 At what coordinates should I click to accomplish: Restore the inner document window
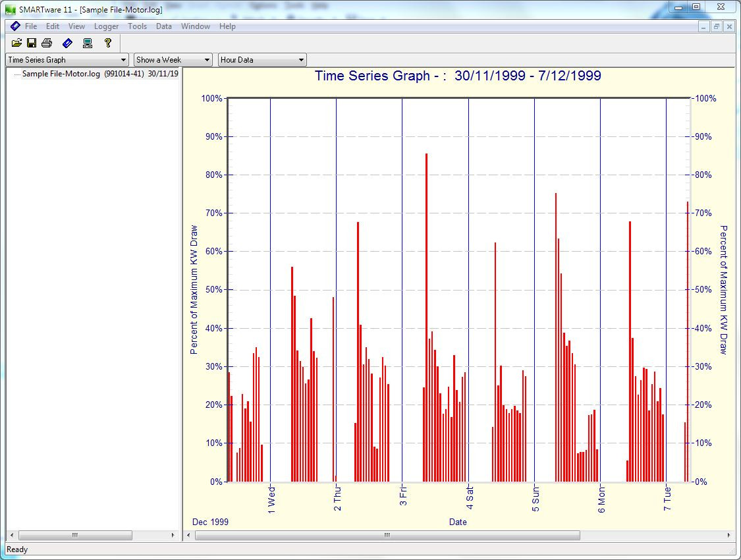tap(717, 27)
